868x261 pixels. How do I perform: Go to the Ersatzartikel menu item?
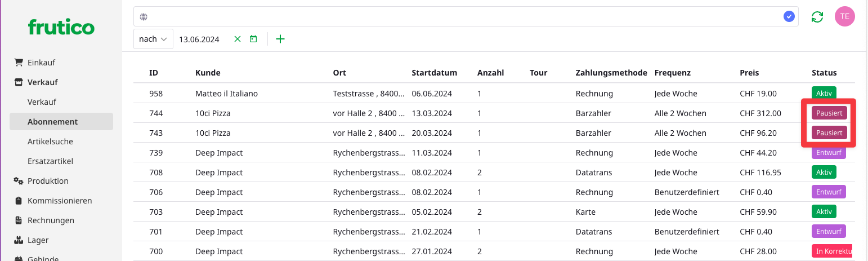[x=50, y=161]
